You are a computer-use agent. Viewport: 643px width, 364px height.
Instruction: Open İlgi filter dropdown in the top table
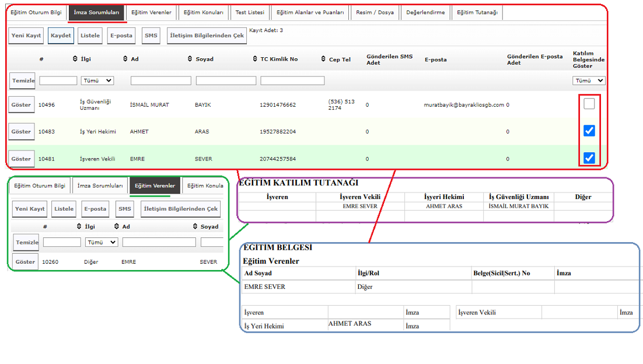tap(97, 80)
